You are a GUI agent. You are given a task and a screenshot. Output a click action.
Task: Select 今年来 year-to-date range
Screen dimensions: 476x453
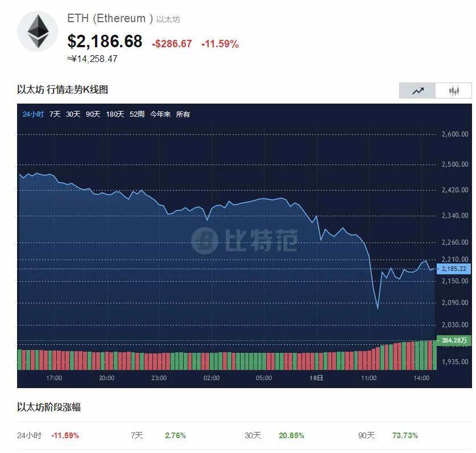pyautogui.click(x=161, y=114)
